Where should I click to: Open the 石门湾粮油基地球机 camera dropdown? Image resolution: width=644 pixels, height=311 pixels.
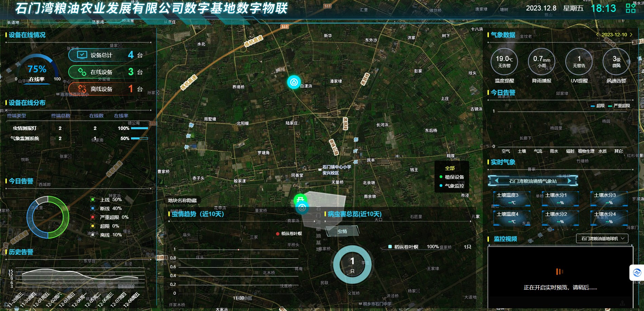pyautogui.click(x=602, y=238)
